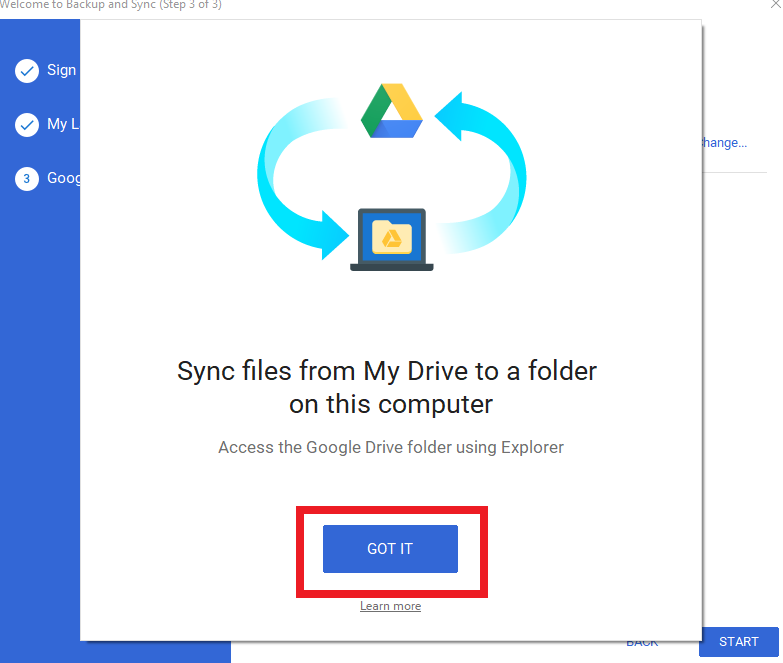Close the Backup and Sync window

tap(776, 4)
